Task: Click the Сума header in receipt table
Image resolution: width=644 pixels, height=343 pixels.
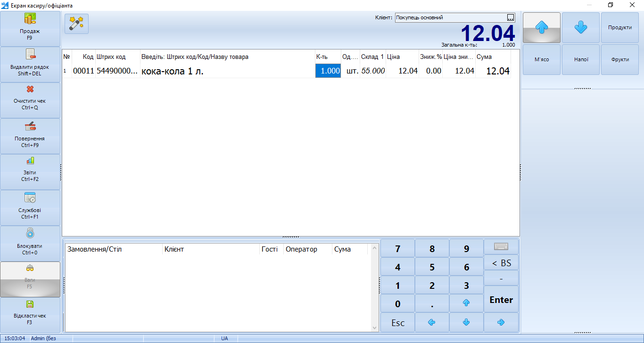Action: pos(493,57)
